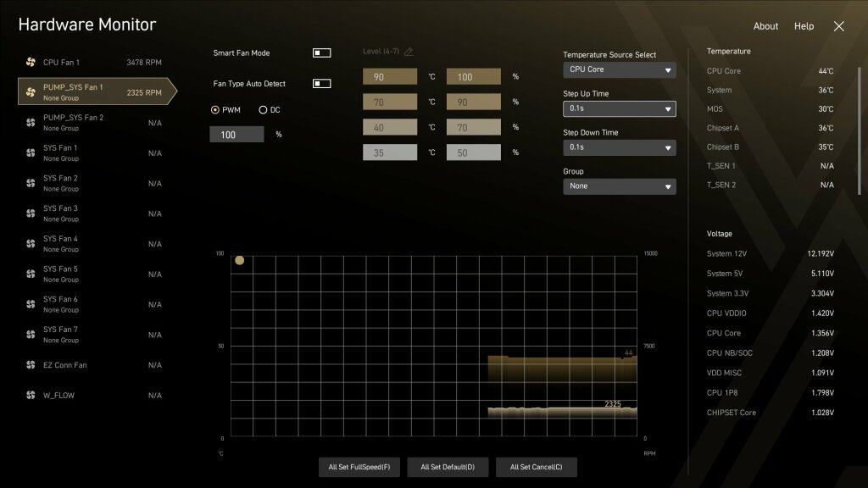Open the Step Up Time dropdown
This screenshot has width=868, height=488.
(619, 108)
